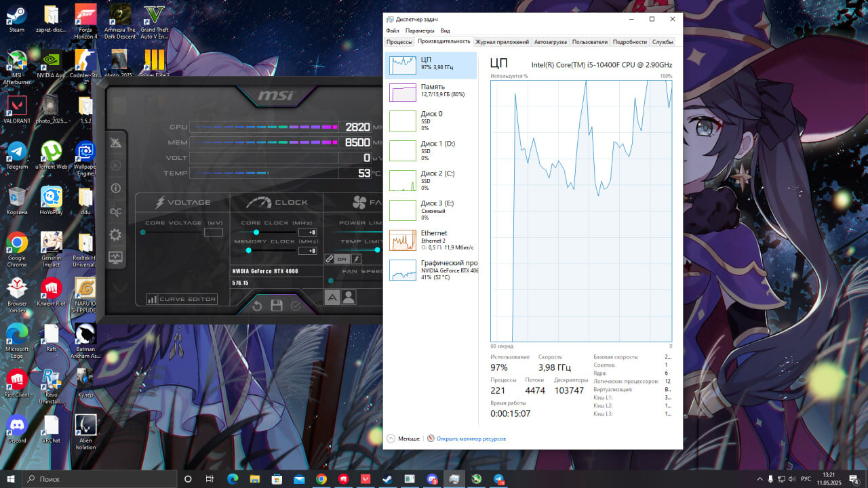The height and width of the screenshot is (488, 868).
Task: Adjust the Memory Clock slider handle
Action: 248,251
